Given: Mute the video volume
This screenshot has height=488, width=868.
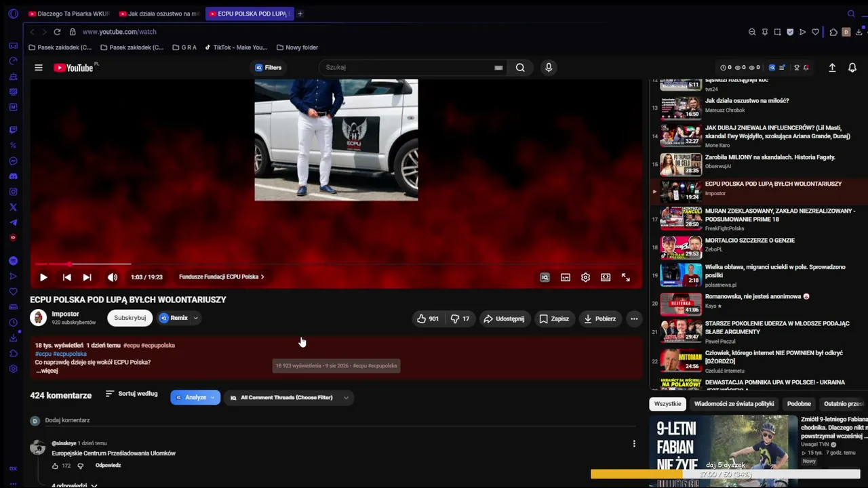Looking at the screenshot, I should click(x=113, y=277).
